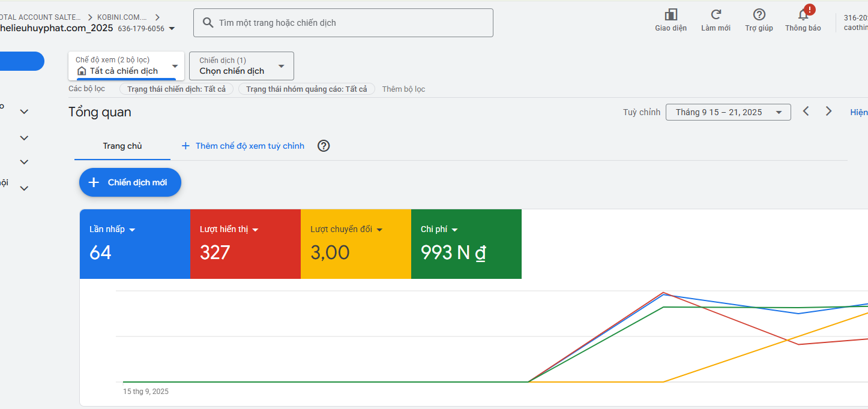
Task: Click the Trạng thái nhóm quảng cáo: Tất cả chip
Action: pyautogui.click(x=307, y=89)
